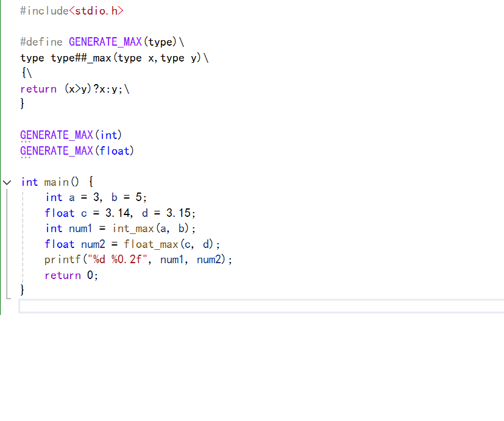Click line float c = 3.14
Image resolution: width=504 pixels, height=421 pixels.
pyautogui.click(x=120, y=213)
